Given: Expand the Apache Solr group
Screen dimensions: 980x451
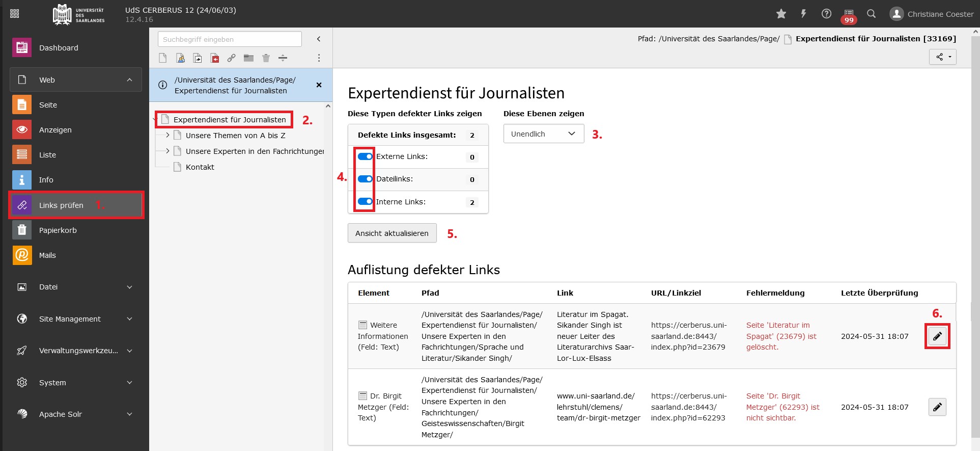Looking at the screenshot, I should (76, 414).
